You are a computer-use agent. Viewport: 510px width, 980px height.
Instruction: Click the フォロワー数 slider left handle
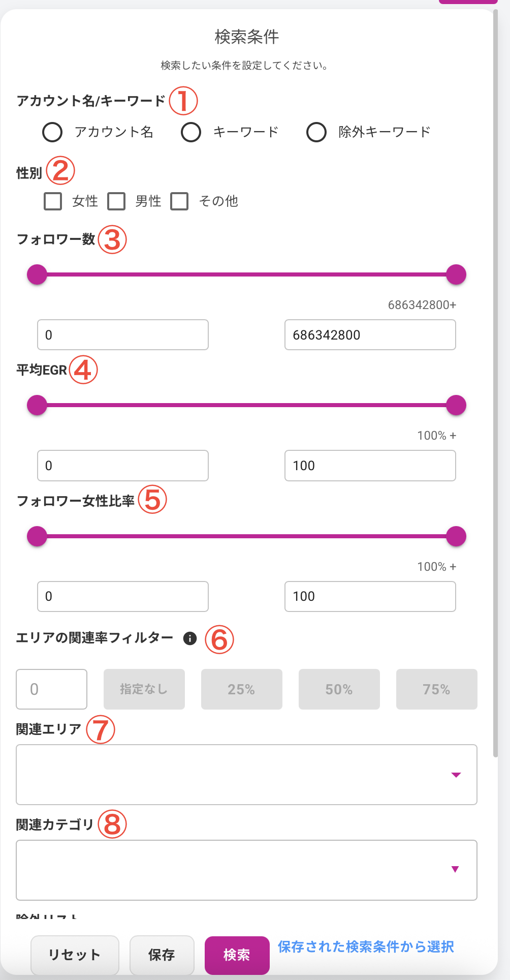(x=37, y=274)
